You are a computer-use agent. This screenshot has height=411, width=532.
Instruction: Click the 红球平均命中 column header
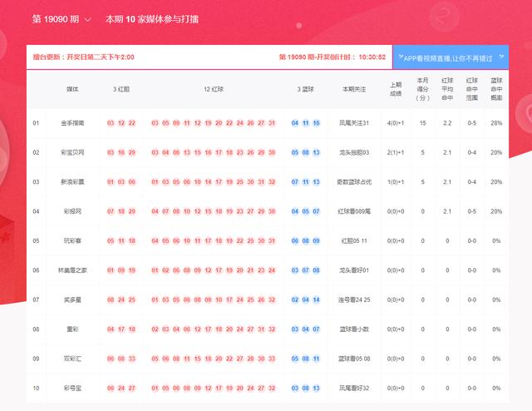(447, 89)
